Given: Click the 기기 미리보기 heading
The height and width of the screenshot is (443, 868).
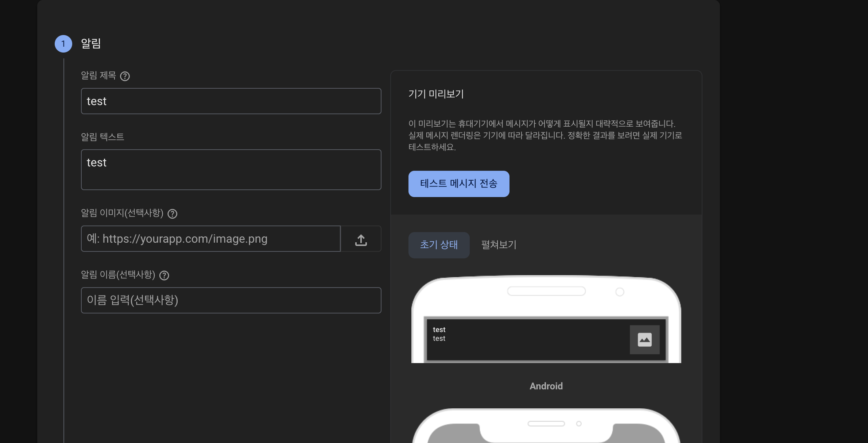Looking at the screenshot, I should click(x=436, y=94).
